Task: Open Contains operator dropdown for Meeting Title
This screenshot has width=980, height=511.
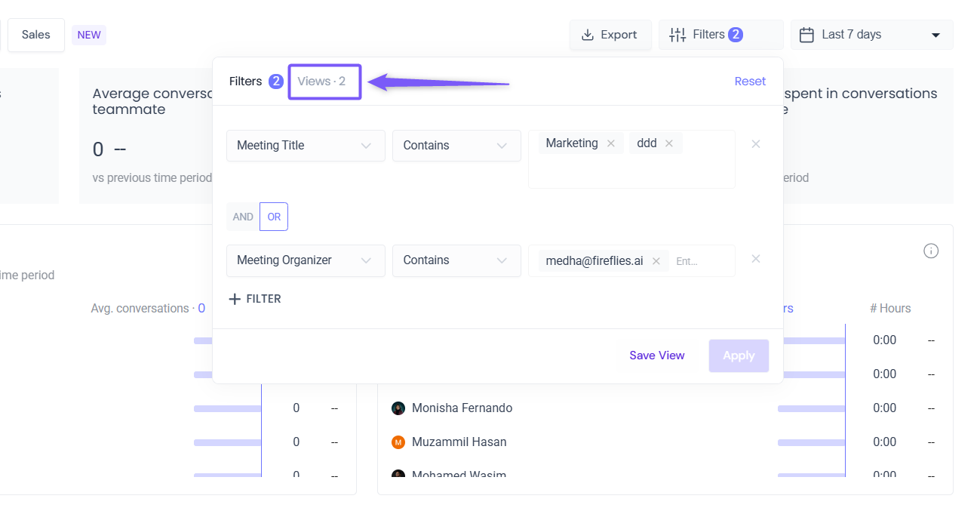Action: point(456,146)
